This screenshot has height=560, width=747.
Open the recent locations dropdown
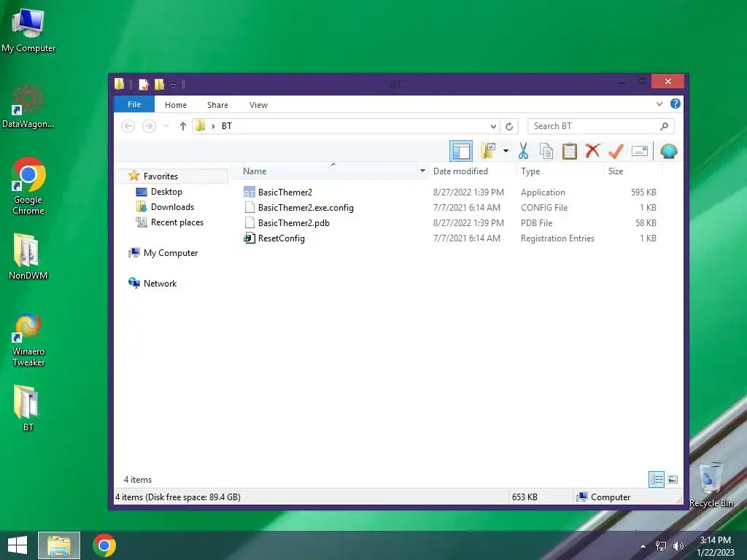166,126
